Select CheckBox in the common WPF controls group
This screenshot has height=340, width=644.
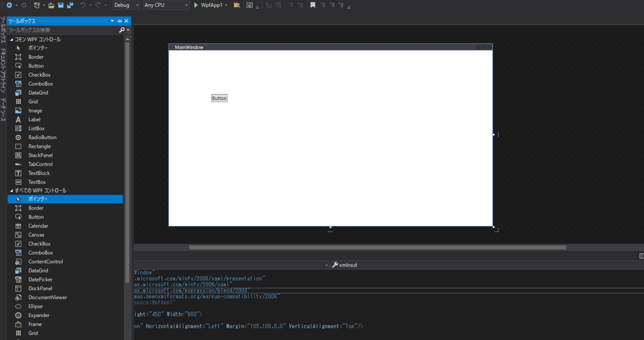pyautogui.click(x=65, y=75)
